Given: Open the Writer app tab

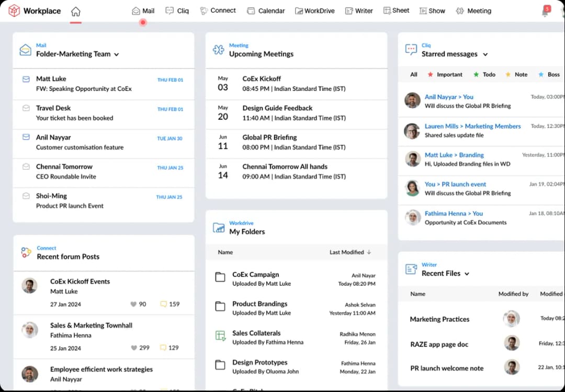Looking at the screenshot, I should (x=359, y=11).
